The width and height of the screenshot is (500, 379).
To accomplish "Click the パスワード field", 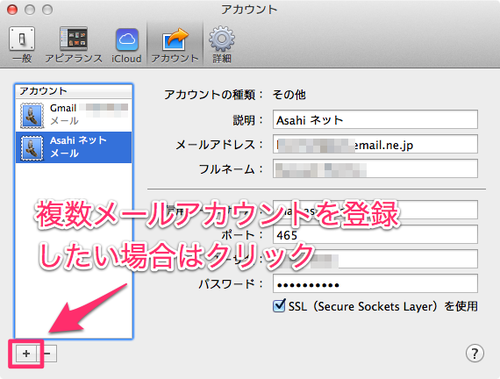I will point(375,284).
